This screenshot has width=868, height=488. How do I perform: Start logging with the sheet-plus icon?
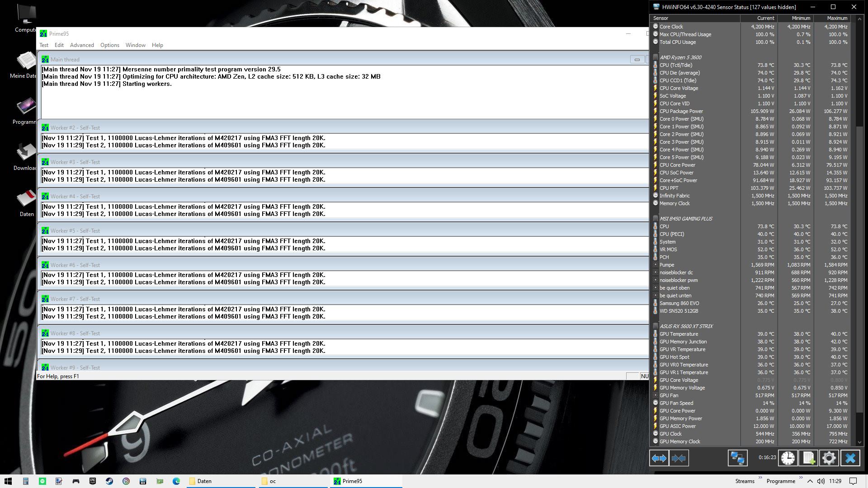click(x=808, y=458)
